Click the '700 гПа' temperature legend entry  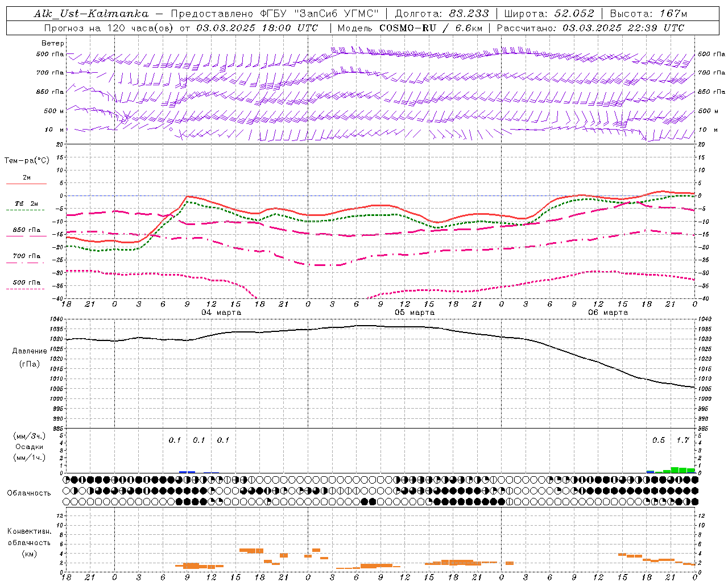click(27, 256)
